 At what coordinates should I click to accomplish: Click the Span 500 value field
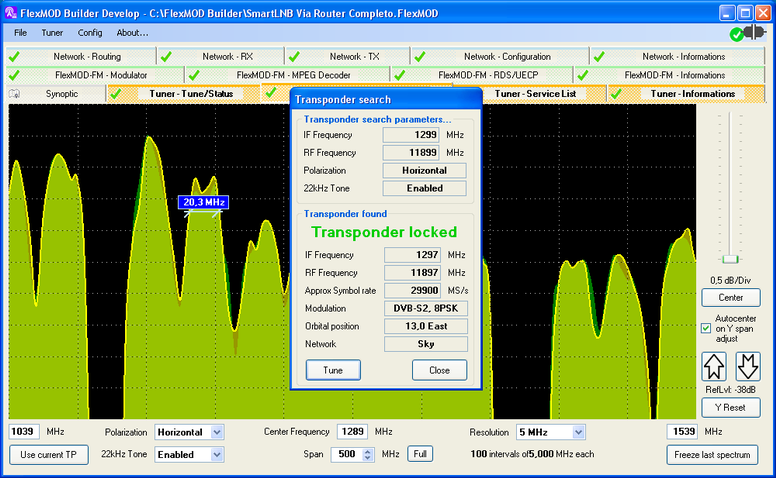tap(346, 454)
